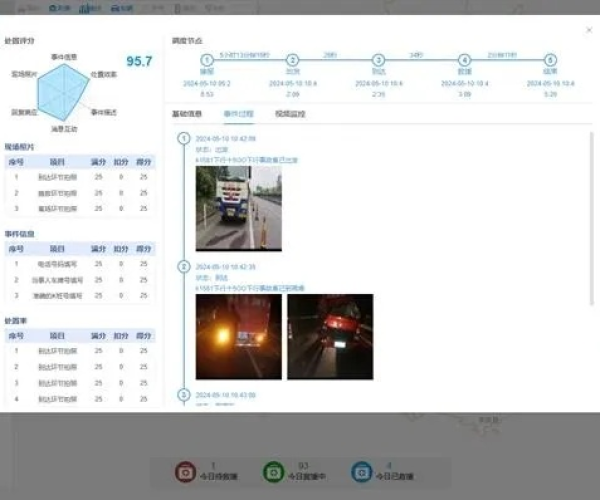Open the night photo of the red vehicle
This screenshot has width=600, height=500.
point(330,337)
